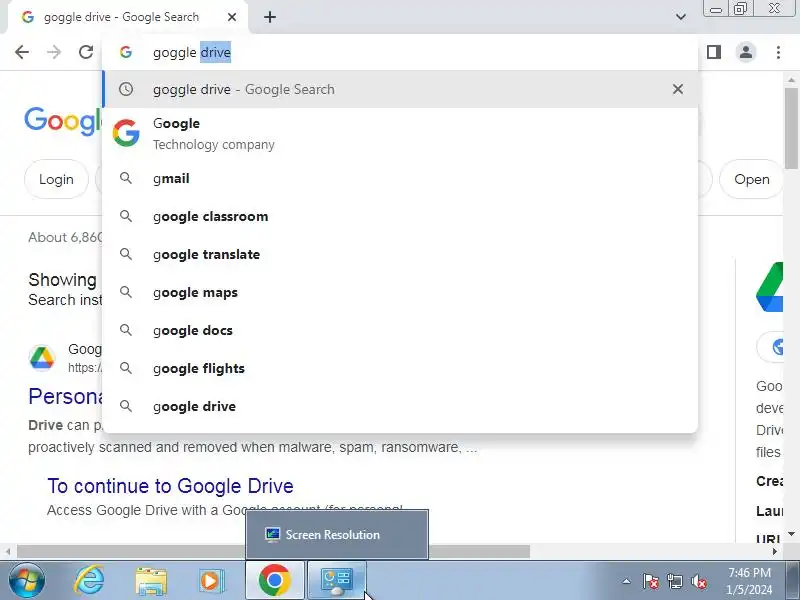Open the To continue to Google Drive link
800x600 pixels.
tap(170, 486)
